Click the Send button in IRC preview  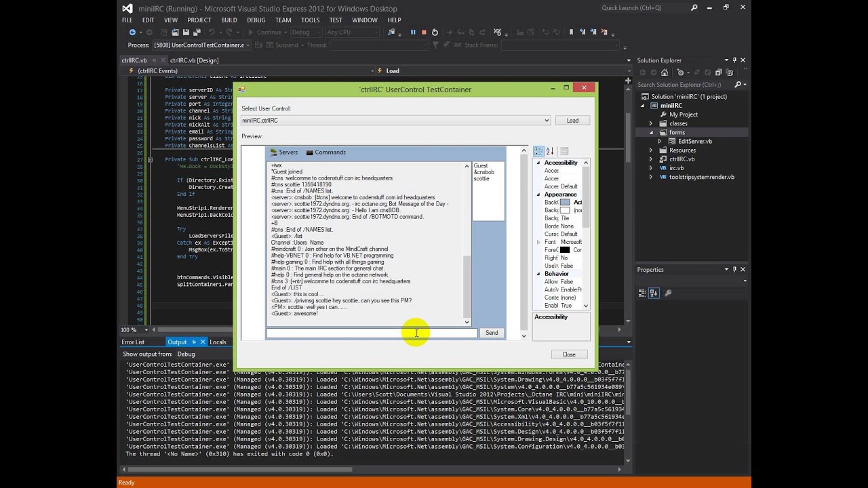(492, 333)
